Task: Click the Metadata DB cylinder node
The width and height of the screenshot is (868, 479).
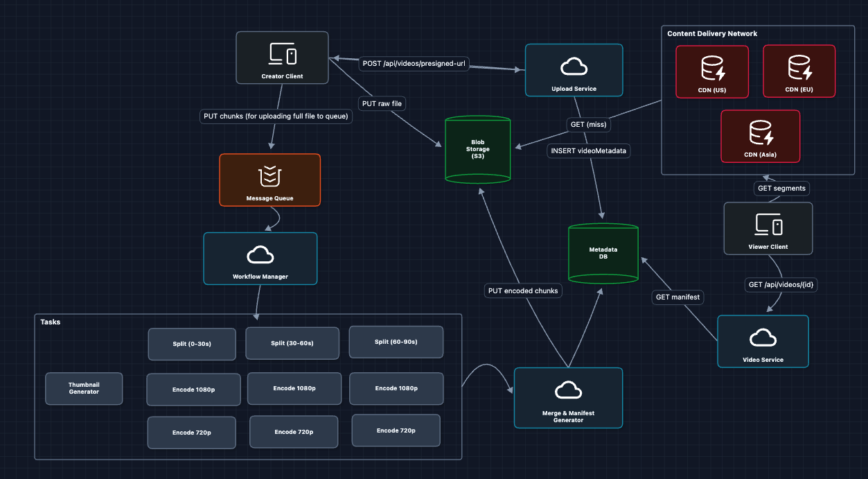Action: [603, 253]
